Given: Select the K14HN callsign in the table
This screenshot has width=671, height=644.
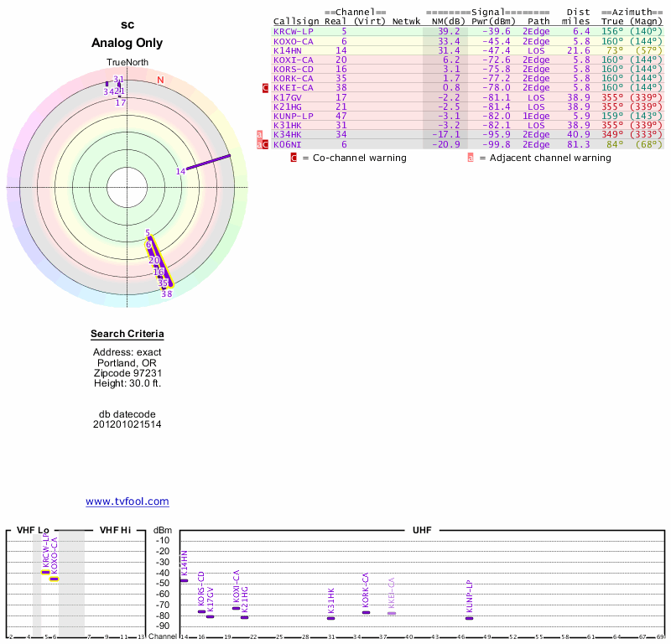Looking at the screenshot, I should pyautogui.click(x=288, y=50).
